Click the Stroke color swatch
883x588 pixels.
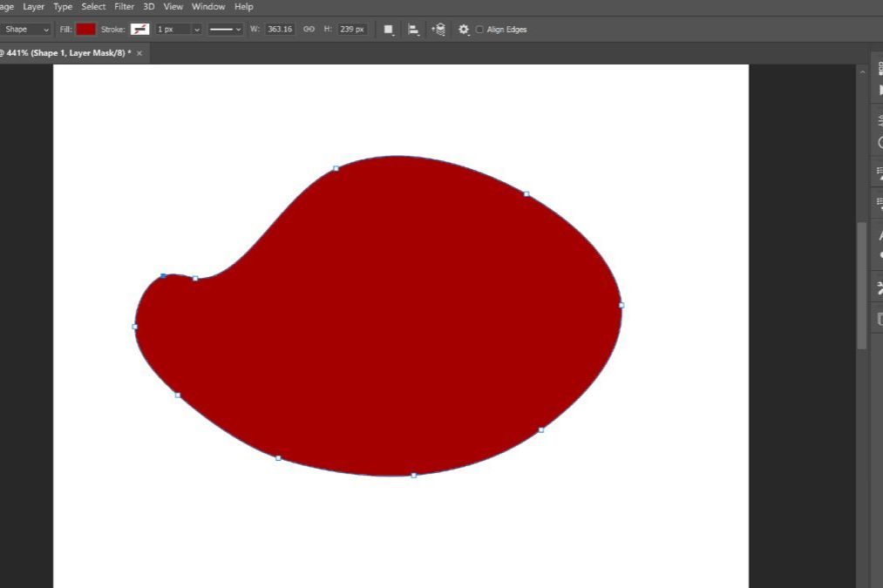[139, 30]
